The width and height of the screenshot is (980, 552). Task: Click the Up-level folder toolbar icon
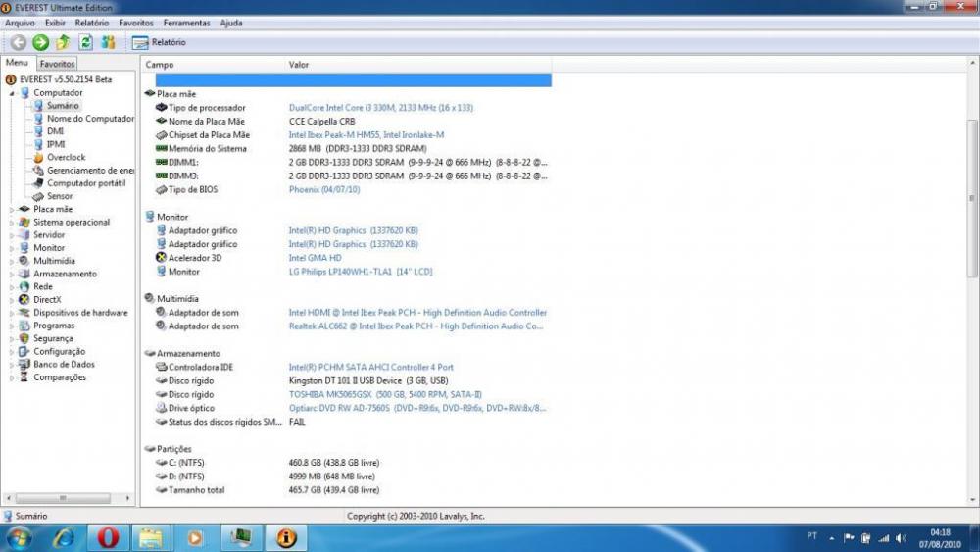tap(63, 42)
